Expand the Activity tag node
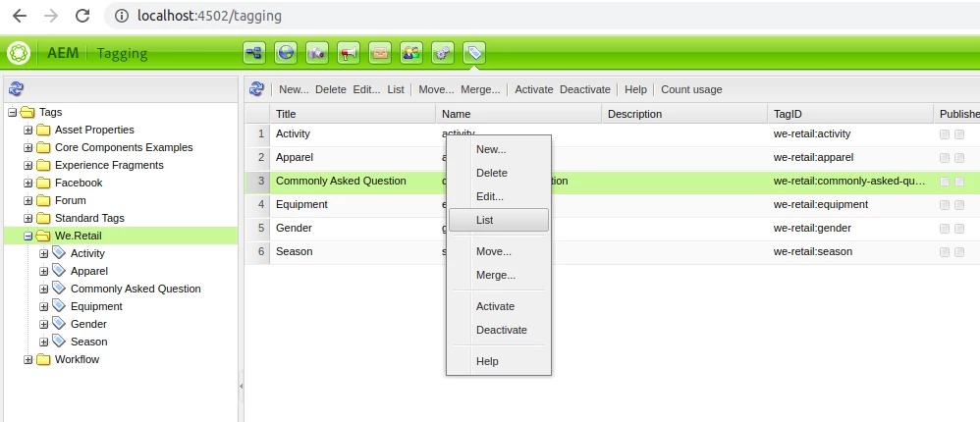 (44, 253)
